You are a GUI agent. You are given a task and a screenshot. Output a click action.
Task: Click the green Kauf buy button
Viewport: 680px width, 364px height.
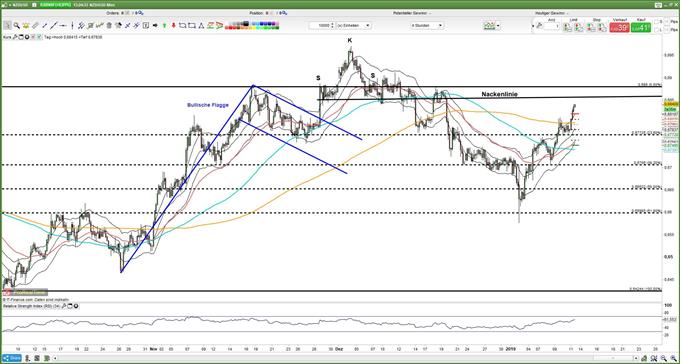click(641, 27)
